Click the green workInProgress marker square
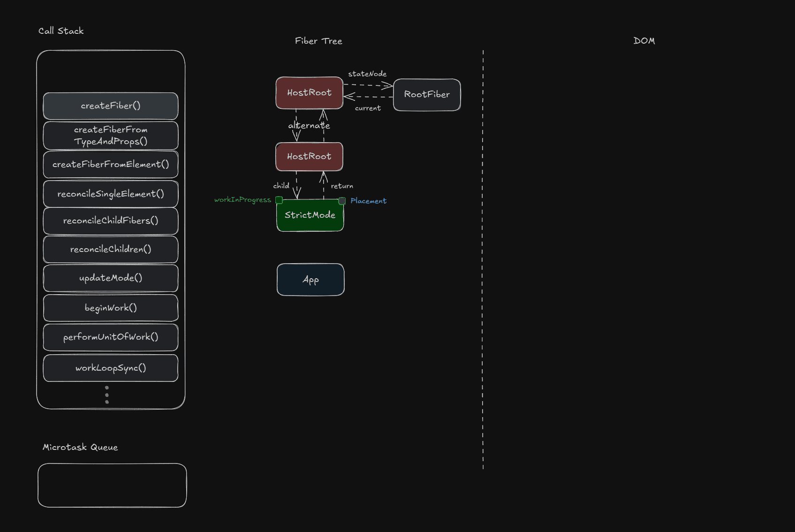 [279, 200]
